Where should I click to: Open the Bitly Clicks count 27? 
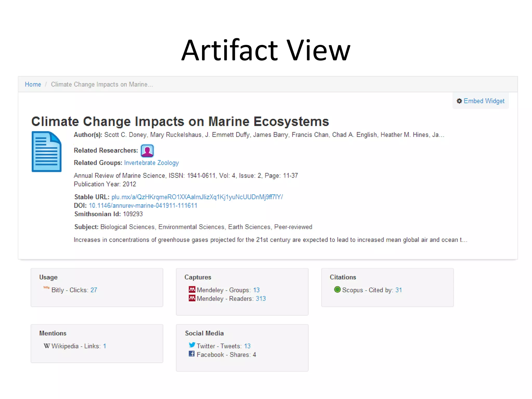[x=94, y=290]
